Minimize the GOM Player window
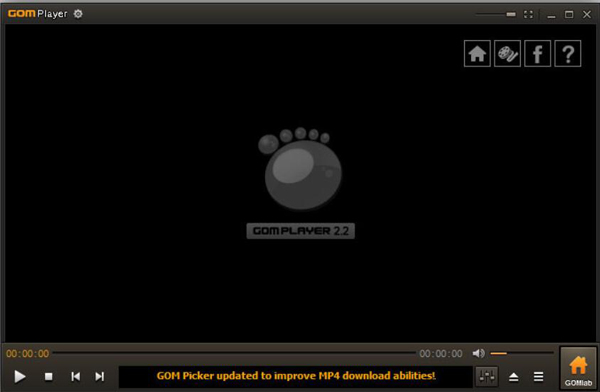The width and height of the screenshot is (600, 392). pos(551,15)
